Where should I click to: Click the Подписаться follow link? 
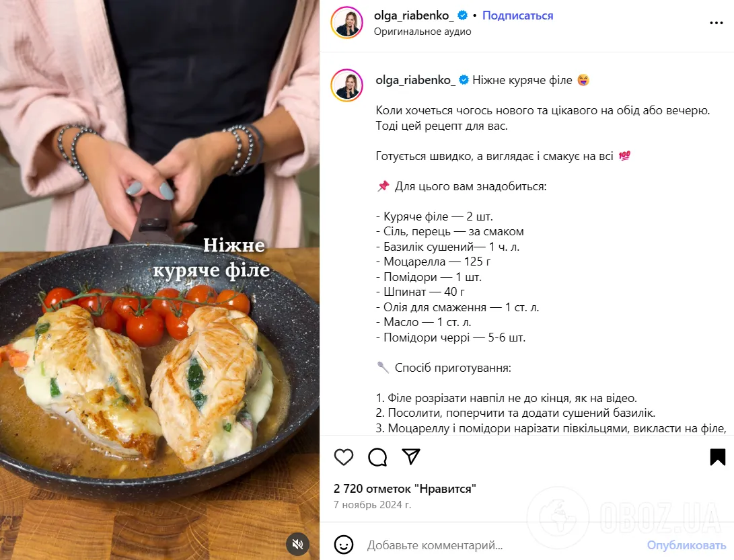coord(518,15)
